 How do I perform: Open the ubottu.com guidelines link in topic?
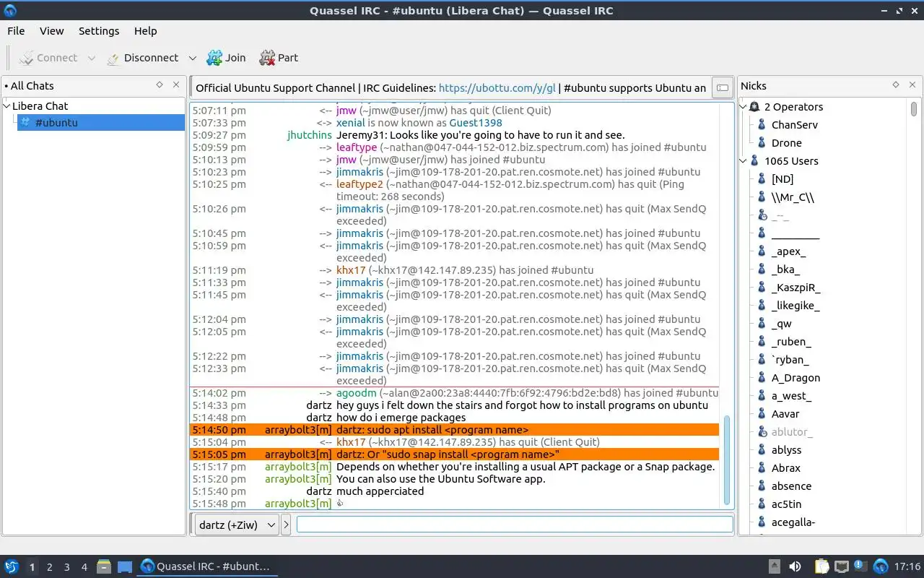(x=497, y=88)
